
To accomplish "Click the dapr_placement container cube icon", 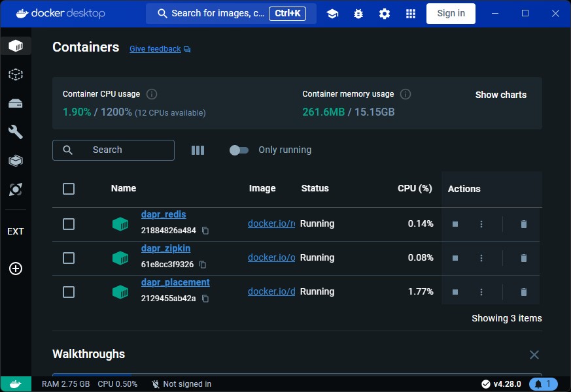I will point(120,292).
